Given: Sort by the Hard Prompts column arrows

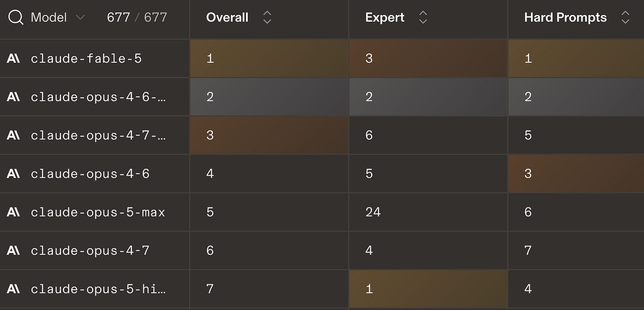Looking at the screenshot, I should point(625,18).
